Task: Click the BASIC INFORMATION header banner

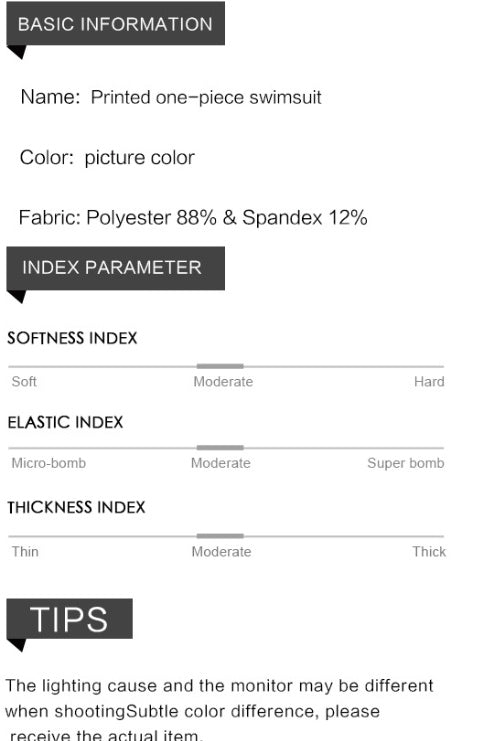Action: (115, 24)
